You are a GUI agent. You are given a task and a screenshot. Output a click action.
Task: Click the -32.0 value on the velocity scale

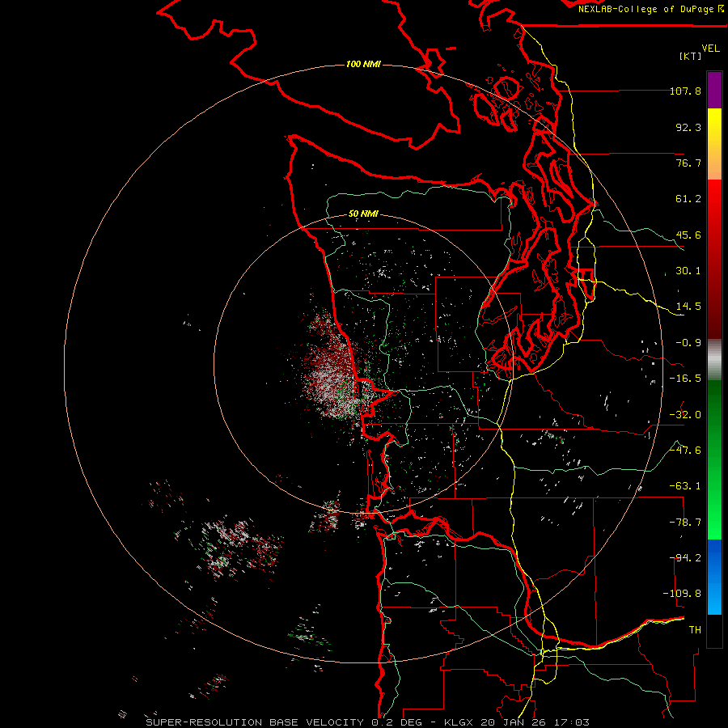[685, 415]
